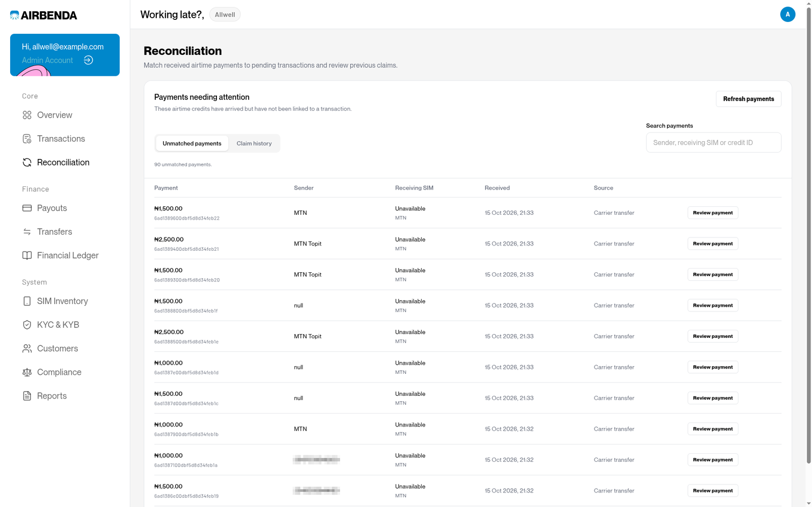Open the Financial Ledger book icon

click(27, 255)
